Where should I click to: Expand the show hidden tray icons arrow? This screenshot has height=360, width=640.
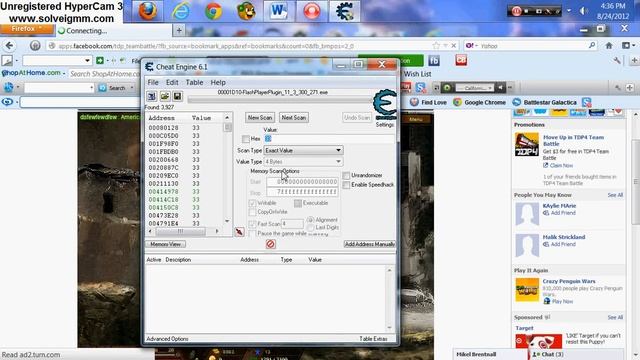569,11
